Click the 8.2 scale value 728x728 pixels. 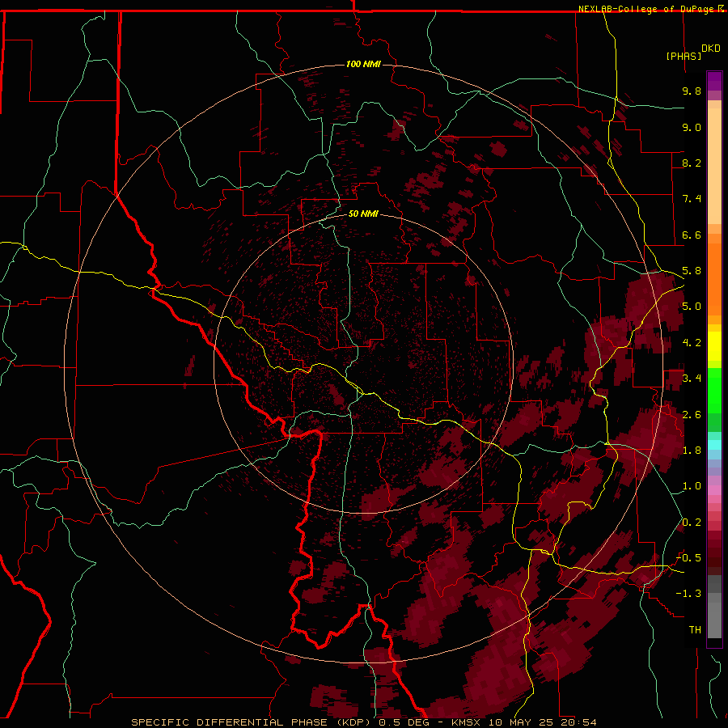(x=692, y=163)
